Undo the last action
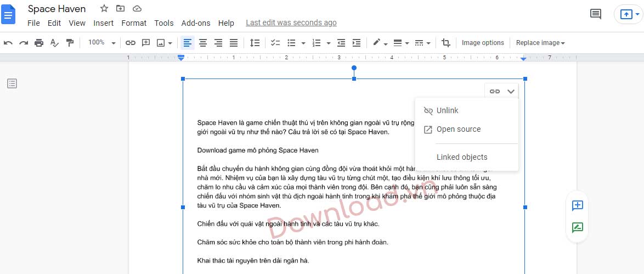644x274 pixels. coord(8,43)
